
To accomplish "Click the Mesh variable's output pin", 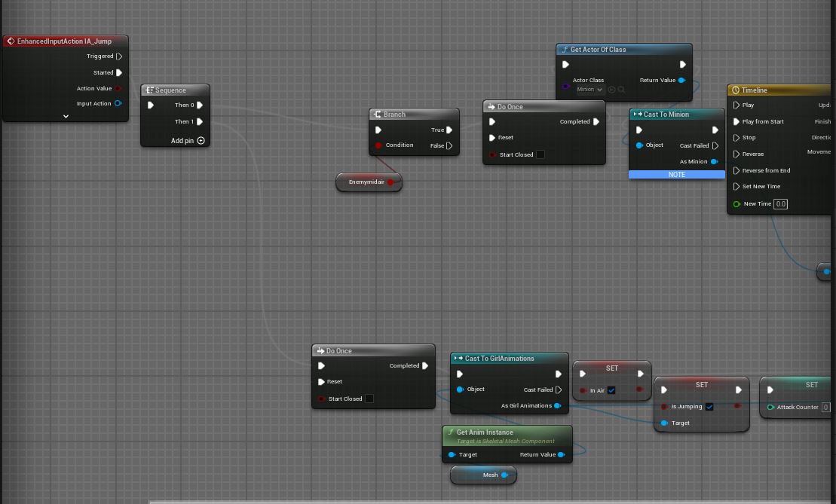I will point(504,475).
